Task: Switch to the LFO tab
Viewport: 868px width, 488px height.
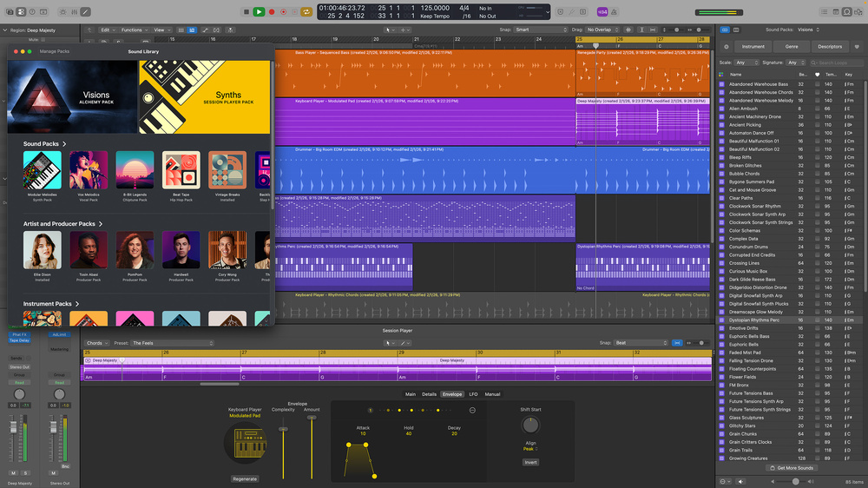Action: 473,394
